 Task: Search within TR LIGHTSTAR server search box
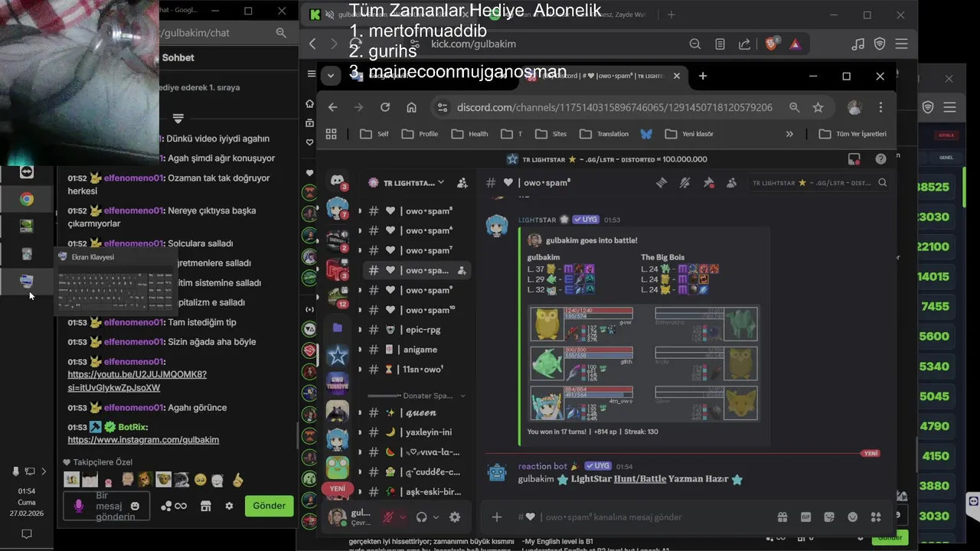coord(819,183)
